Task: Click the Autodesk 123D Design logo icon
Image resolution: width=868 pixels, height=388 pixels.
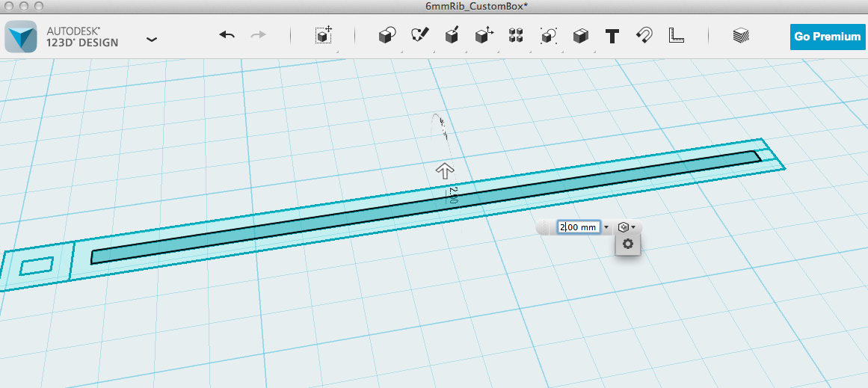Action: click(x=20, y=37)
